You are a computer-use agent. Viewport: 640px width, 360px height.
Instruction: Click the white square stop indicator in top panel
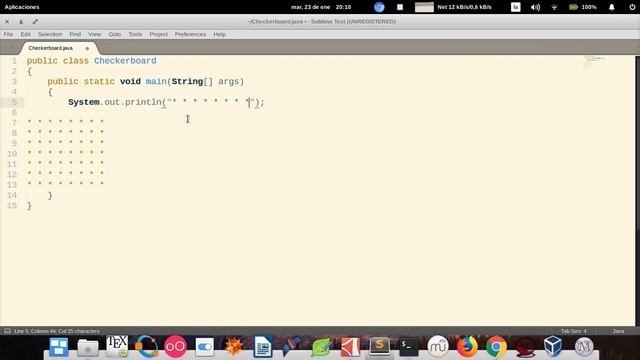pos(400,7)
